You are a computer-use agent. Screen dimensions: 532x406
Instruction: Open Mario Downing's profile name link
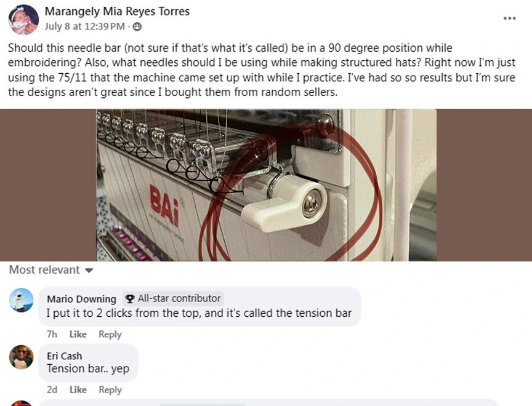click(81, 299)
